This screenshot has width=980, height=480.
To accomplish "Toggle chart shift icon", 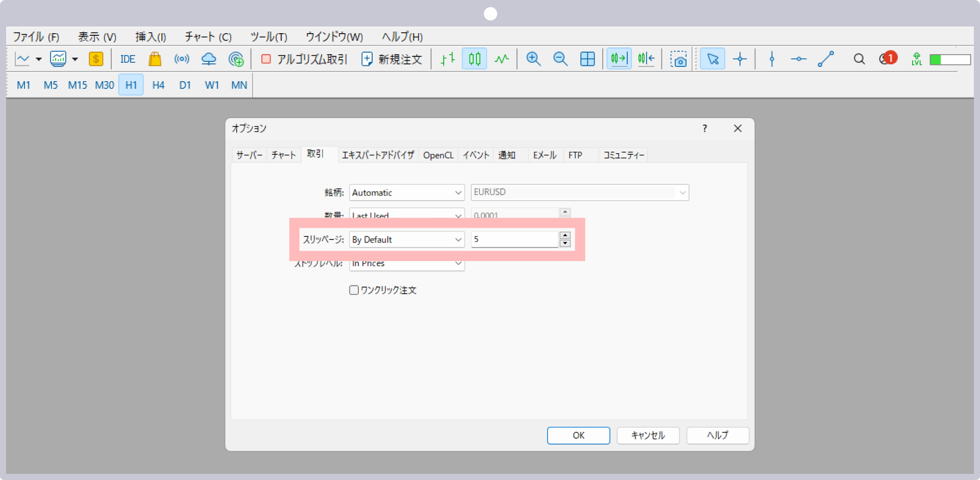I will point(646,59).
